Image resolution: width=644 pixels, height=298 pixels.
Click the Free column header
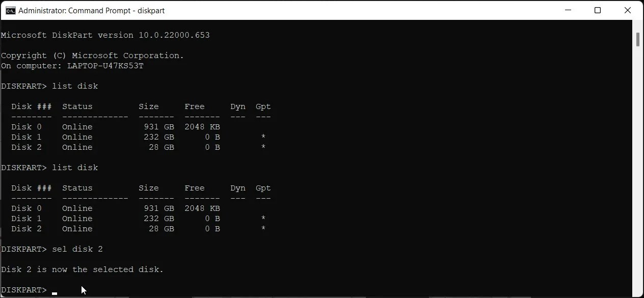[195, 106]
